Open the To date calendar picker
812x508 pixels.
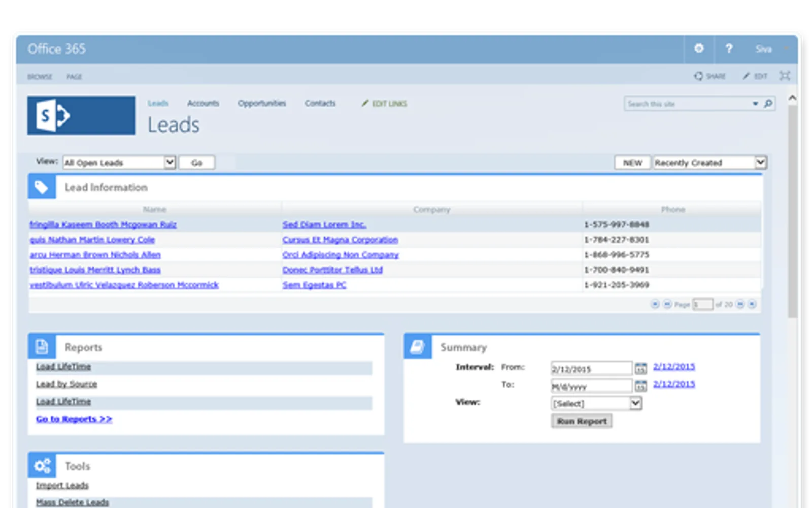click(641, 386)
